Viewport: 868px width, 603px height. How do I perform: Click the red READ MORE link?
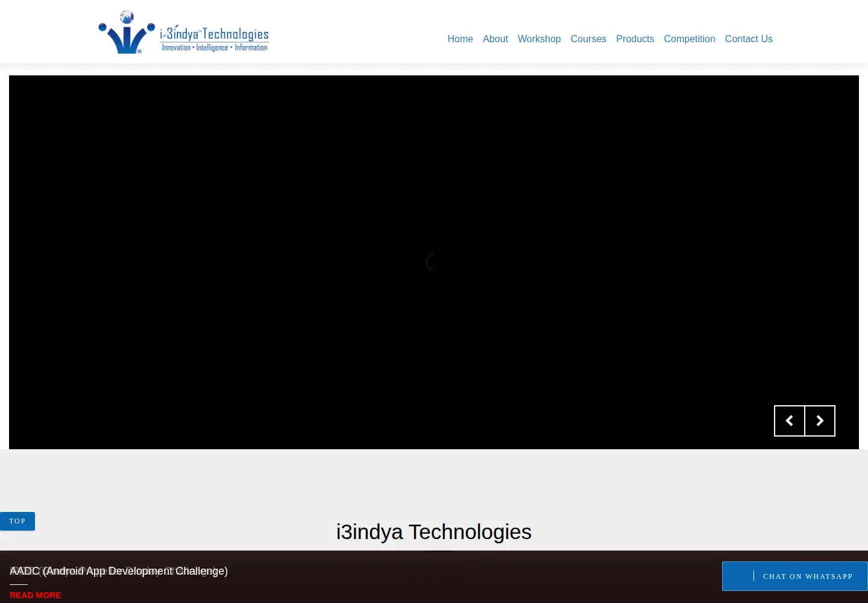pos(35,595)
